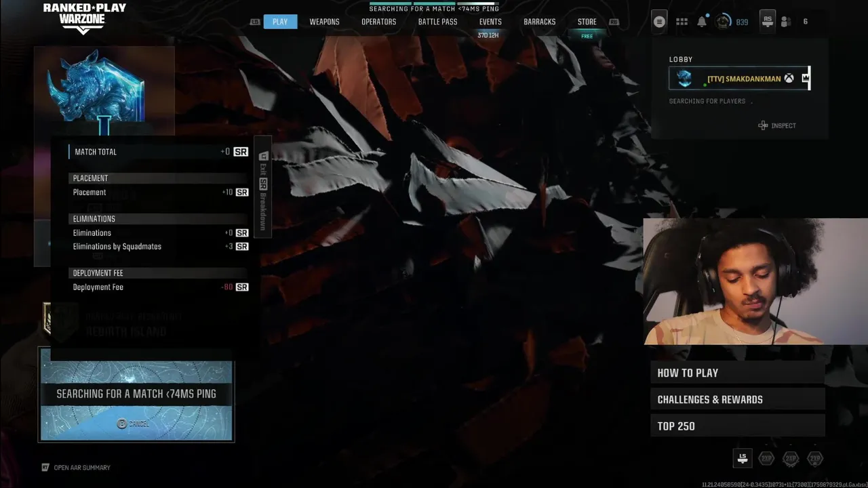Click the party size number 6
Viewport: 868px width, 488px height.
pyautogui.click(x=806, y=22)
